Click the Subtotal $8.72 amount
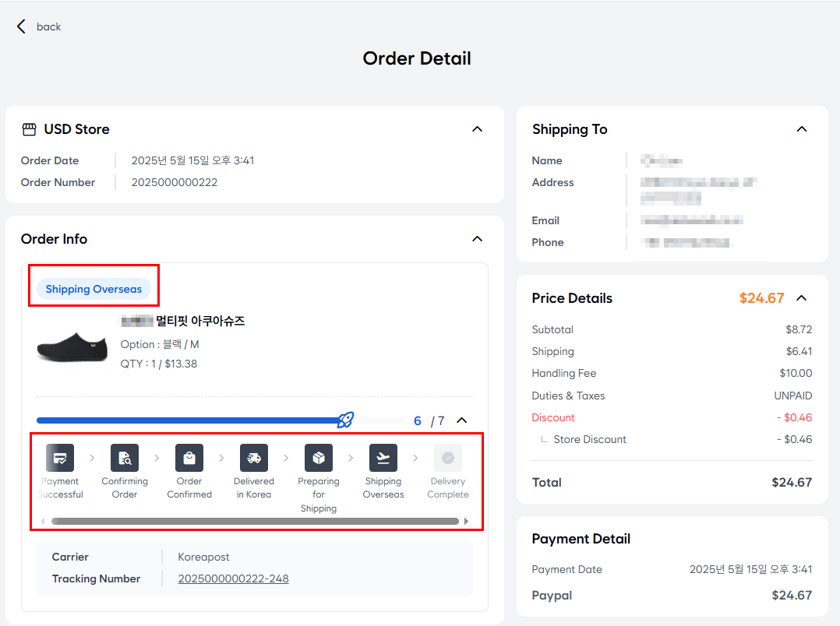Viewport: 840px width, 626px height. (799, 330)
